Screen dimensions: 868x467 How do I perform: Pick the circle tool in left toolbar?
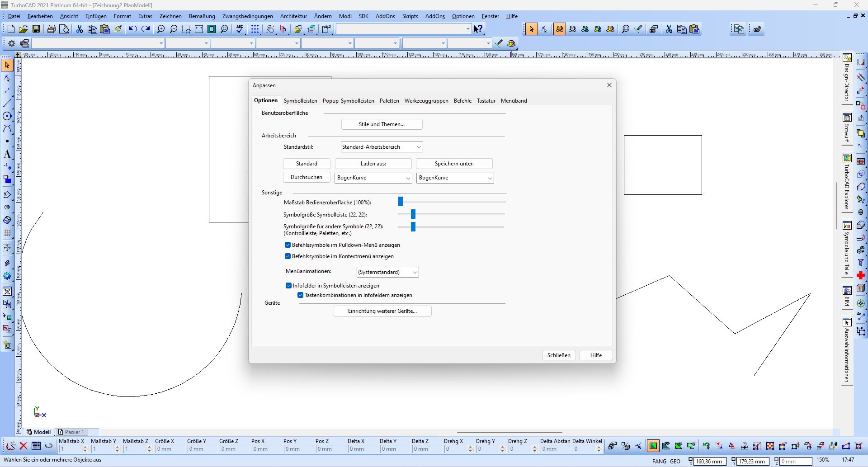point(7,116)
